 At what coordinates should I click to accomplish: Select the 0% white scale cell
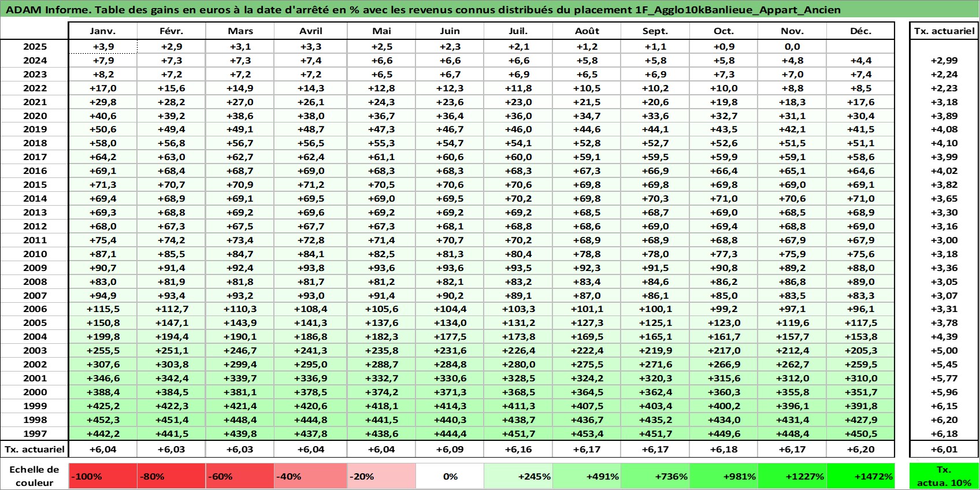pos(450,476)
